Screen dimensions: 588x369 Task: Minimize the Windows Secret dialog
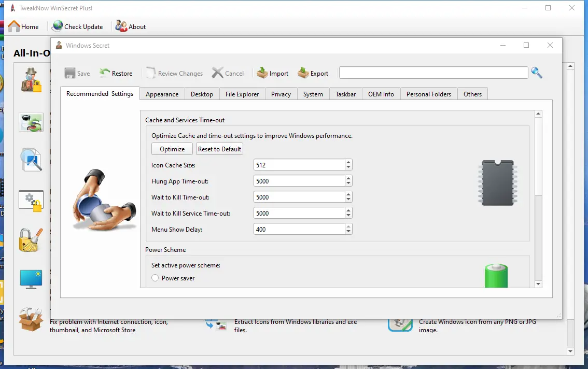coord(503,46)
